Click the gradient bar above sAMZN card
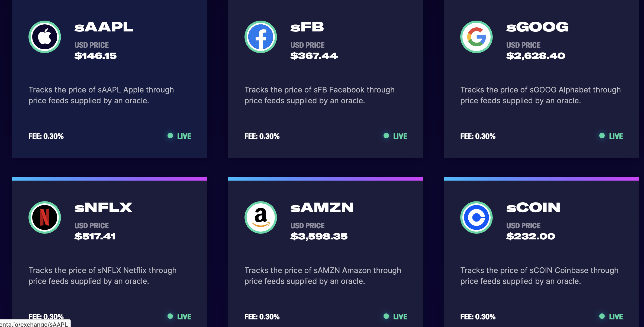 click(326, 179)
